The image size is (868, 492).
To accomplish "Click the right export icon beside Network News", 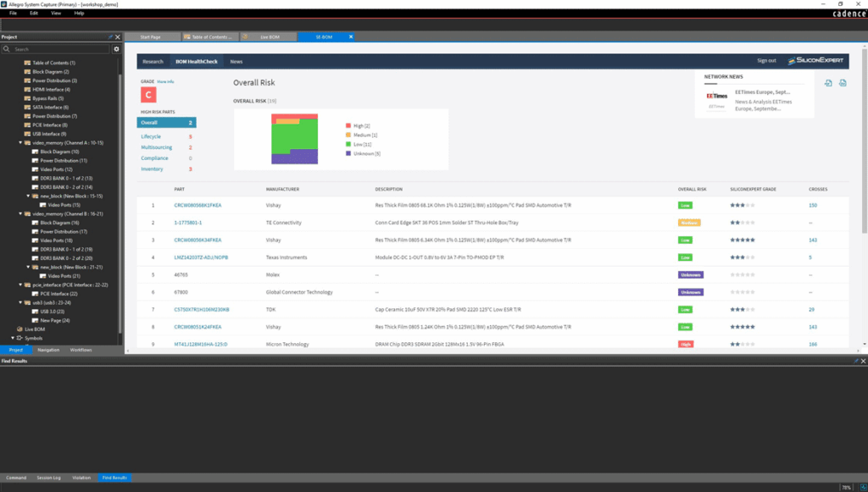I will pos(843,82).
